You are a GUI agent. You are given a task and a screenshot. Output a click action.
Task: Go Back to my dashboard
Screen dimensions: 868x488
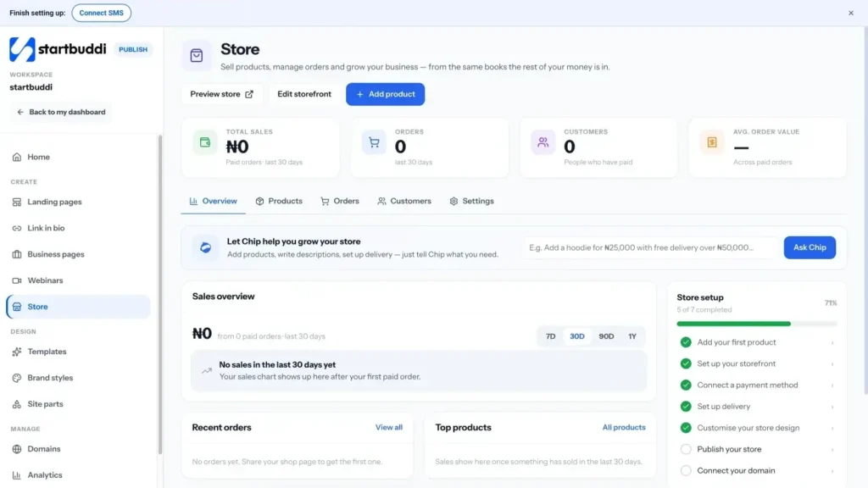pos(61,112)
